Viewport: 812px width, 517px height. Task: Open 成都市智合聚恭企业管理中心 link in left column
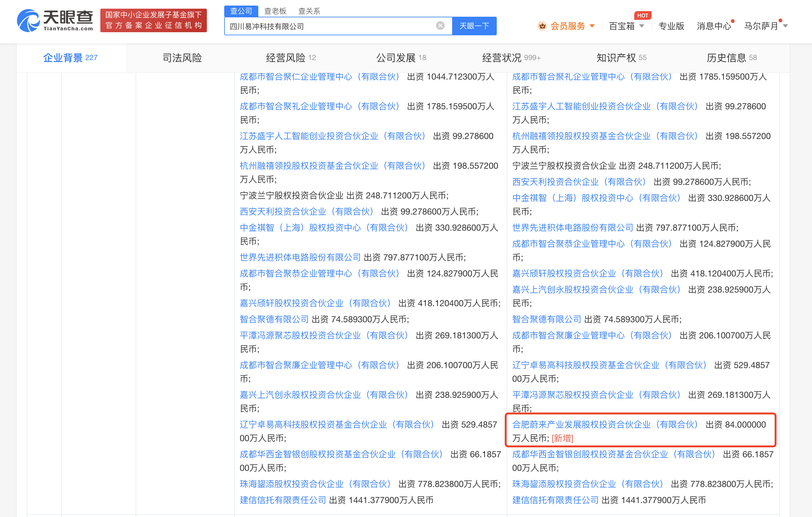click(319, 274)
